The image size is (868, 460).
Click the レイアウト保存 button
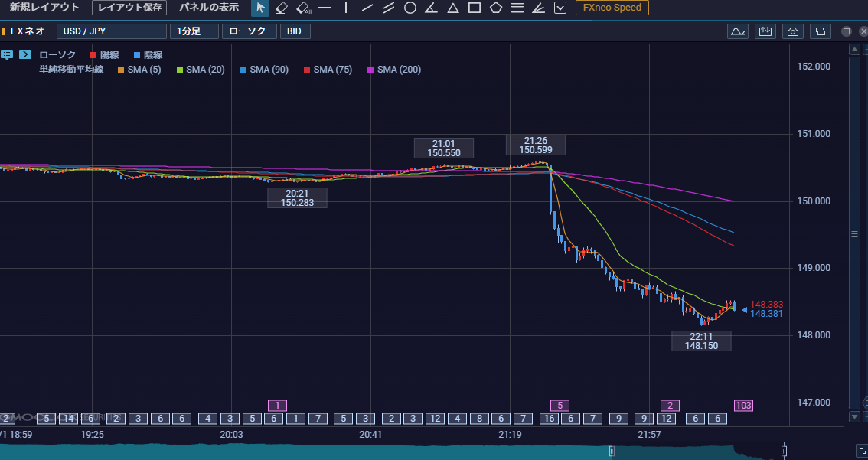tap(129, 8)
